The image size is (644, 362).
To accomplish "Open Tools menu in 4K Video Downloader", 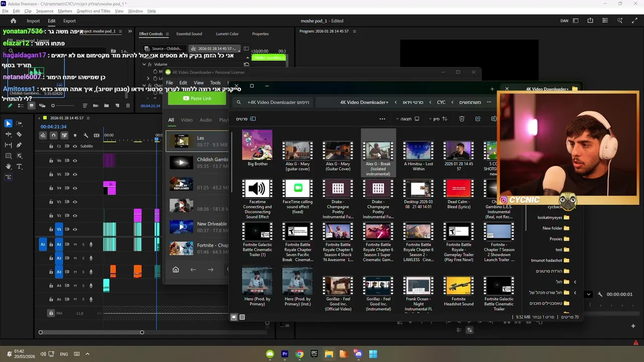I will 215,82.
